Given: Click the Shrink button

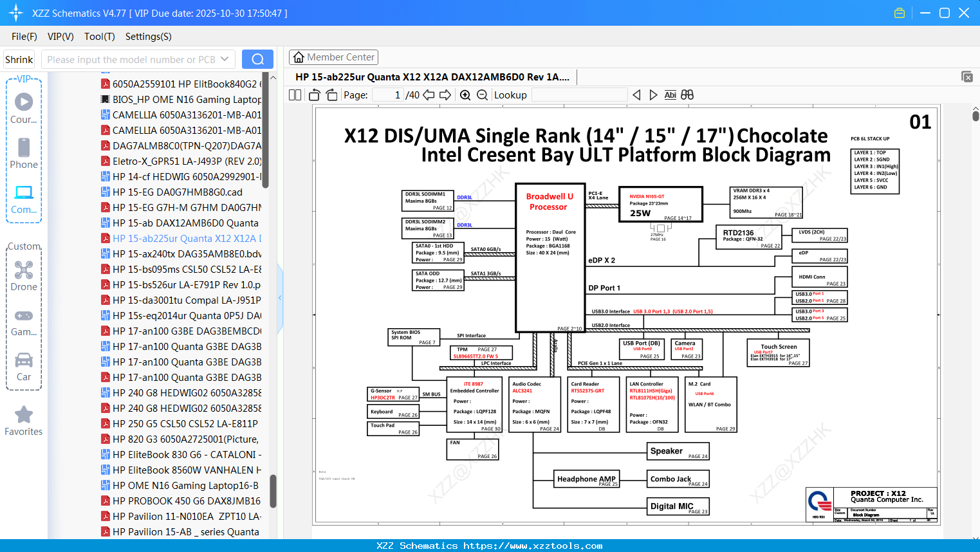Looking at the screenshot, I should pyautogui.click(x=19, y=59).
